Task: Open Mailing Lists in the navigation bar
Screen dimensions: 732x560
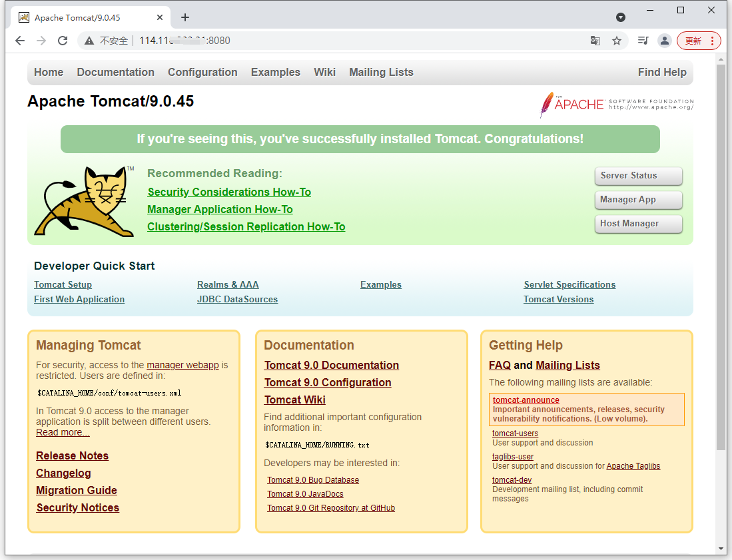Action: click(382, 73)
